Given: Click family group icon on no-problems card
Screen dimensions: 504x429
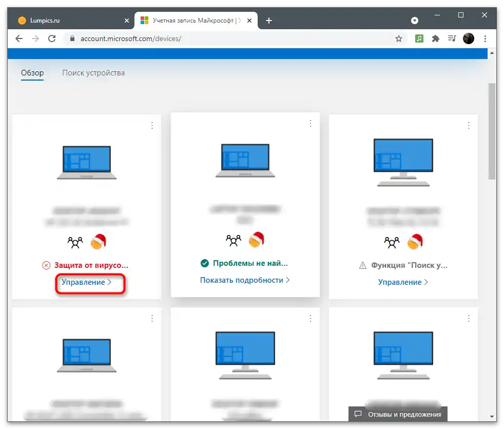Looking at the screenshot, I should (x=234, y=240).
